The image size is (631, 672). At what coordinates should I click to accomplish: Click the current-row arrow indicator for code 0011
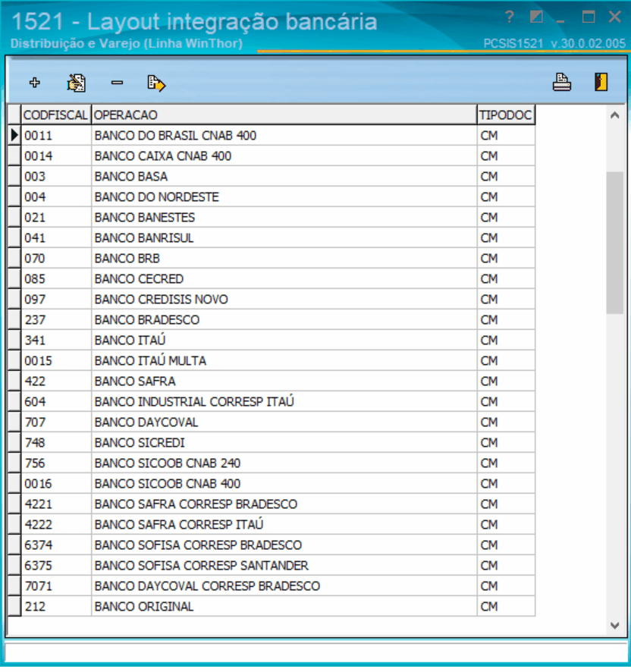click(14, 136)
